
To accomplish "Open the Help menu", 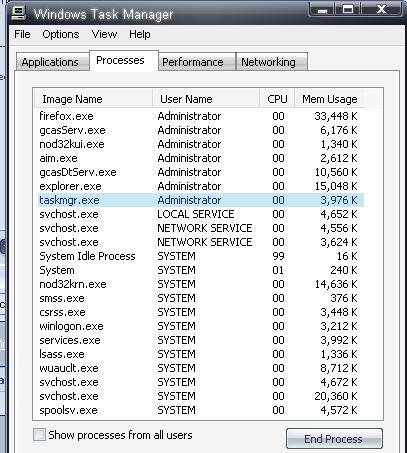I will pyautogui.click(x=140, y=34).
